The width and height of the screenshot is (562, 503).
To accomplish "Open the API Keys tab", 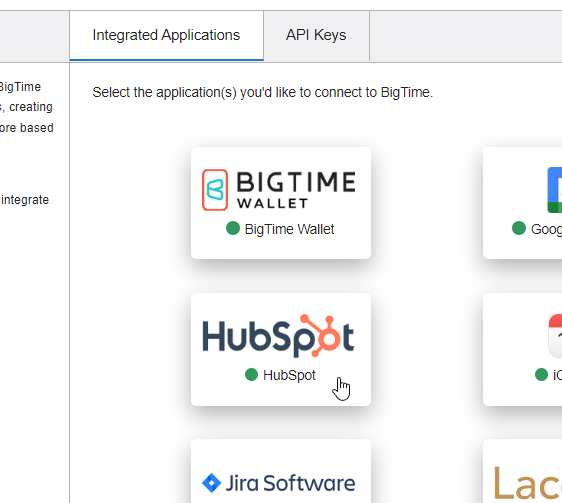I will [316, 35].
